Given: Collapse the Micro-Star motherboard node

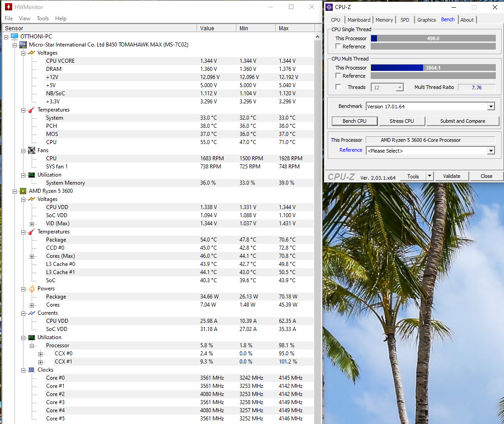Looking at the screenshot, I should [15, 45].
